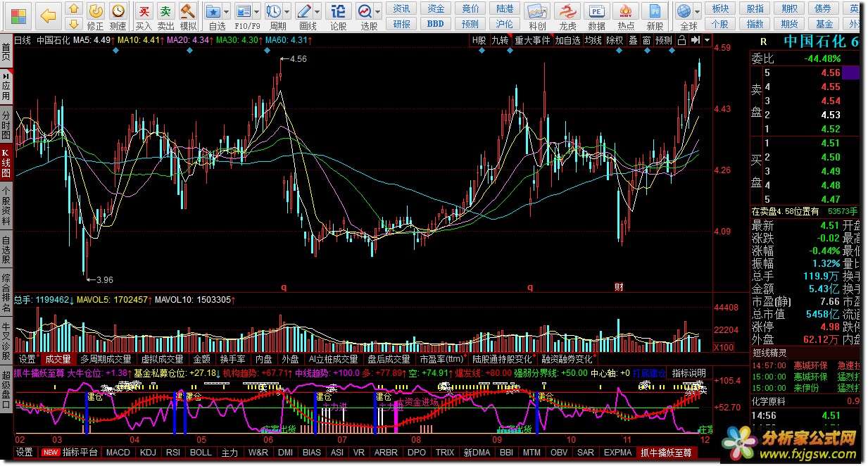Click the 指标说明 indicator description button
868x466 pixels.
(688, 373)
